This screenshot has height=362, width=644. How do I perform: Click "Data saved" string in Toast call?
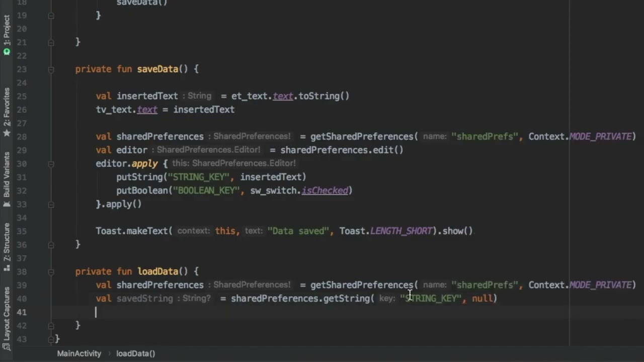298,231
